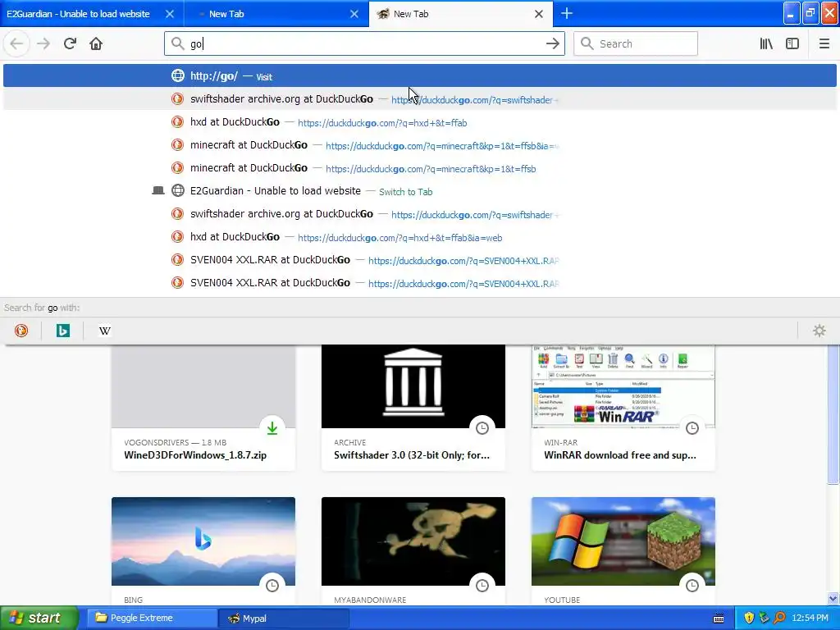Click the page vertical scrollbar thumb

(x=833, y=414)
